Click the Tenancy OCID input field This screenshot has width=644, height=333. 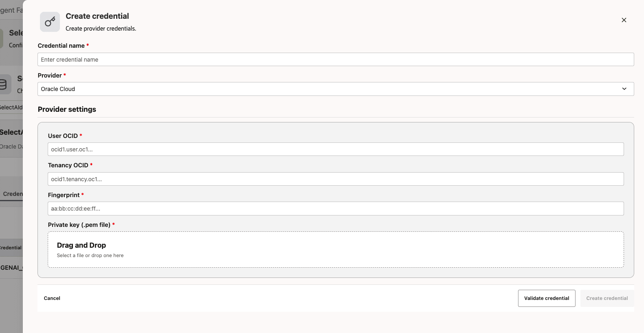(336, 179)
